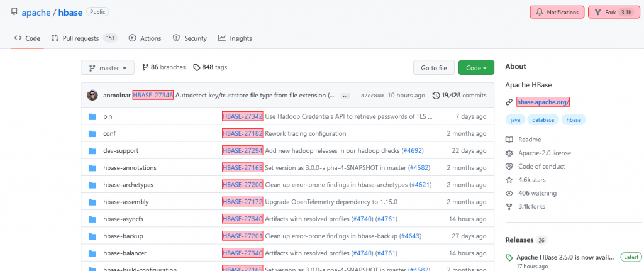This screenshot has width=644, height=271.
Task: Open the Actions tab
Action: click(145, 38)
